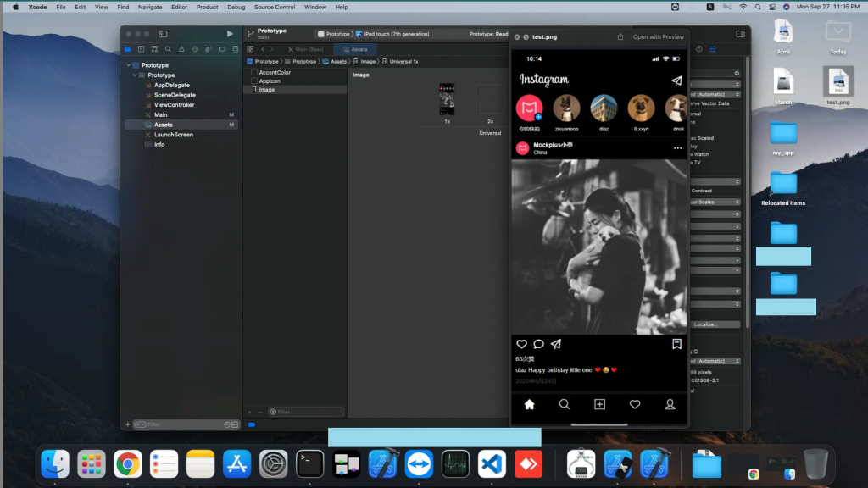The width and height of the screenshot is (868, 488).
Task: Click the Instagram search tab icon
Action: 564,404
